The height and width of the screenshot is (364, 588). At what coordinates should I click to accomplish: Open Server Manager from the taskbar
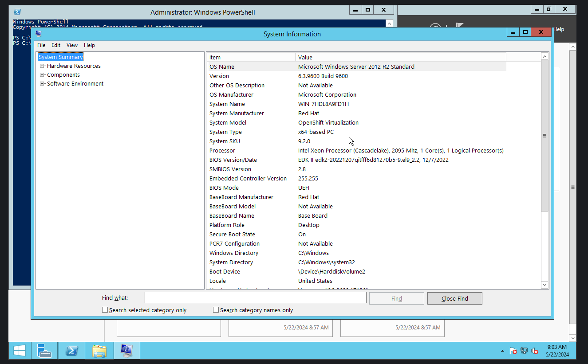pos(44,351)
